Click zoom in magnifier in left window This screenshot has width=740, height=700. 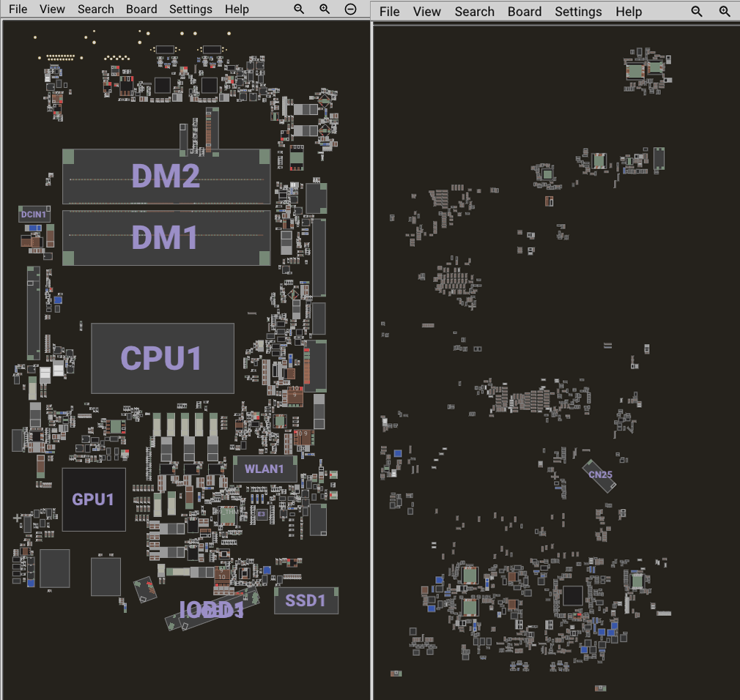point(325,10)
